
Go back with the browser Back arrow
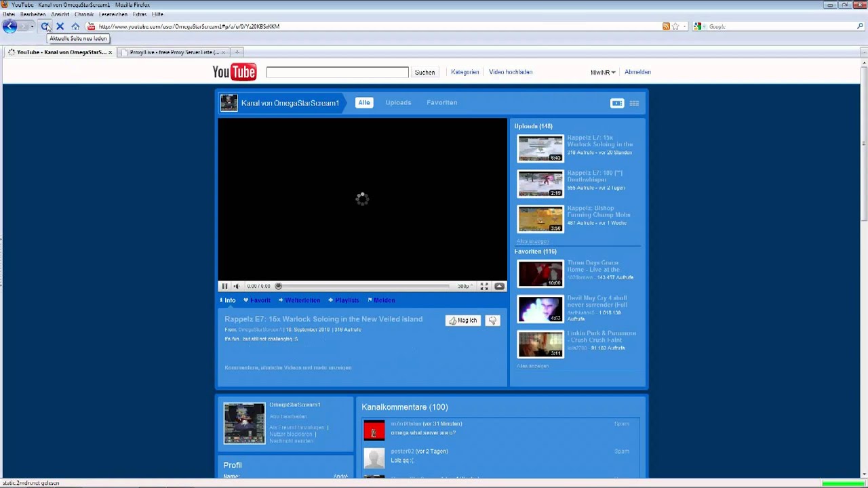click(9, 26)
